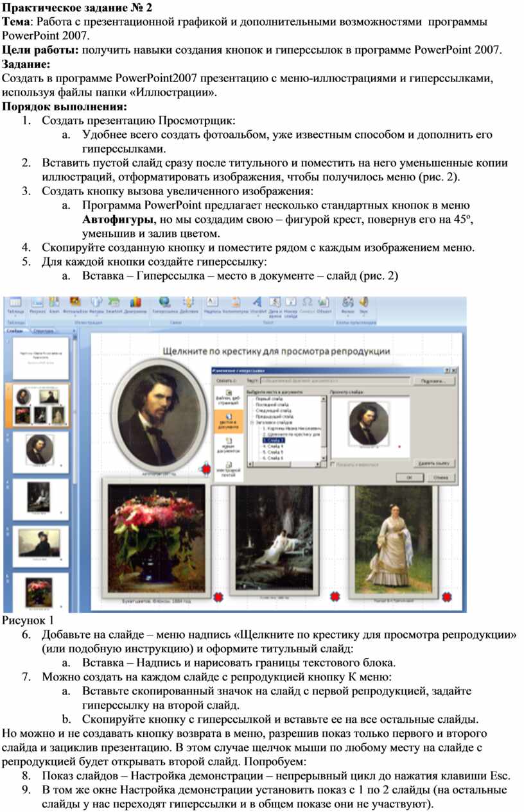Screen dimensions: 524x812
Task: Close the hyperlink dialog window
Action: tap(454, 370)
